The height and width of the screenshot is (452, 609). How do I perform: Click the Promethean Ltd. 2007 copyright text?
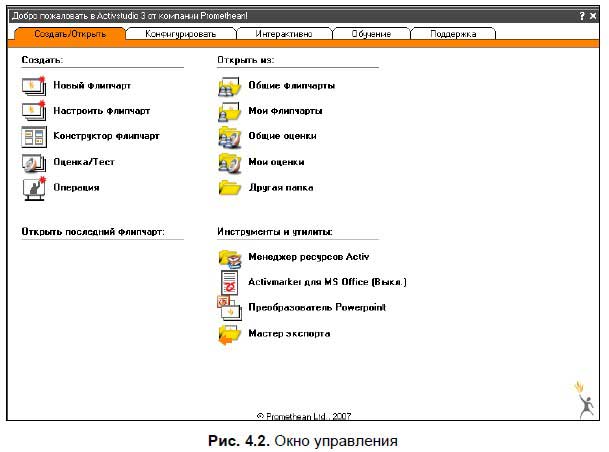[x=304, y=416]
